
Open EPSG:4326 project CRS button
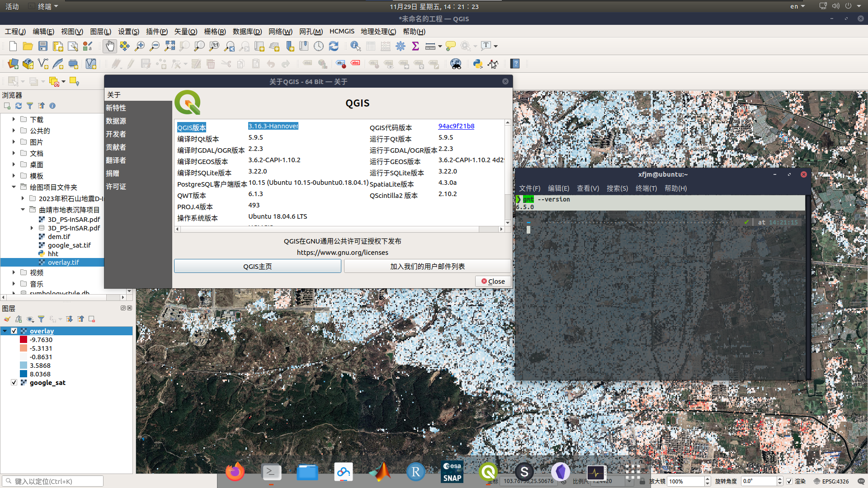click(x=831, y=481)
